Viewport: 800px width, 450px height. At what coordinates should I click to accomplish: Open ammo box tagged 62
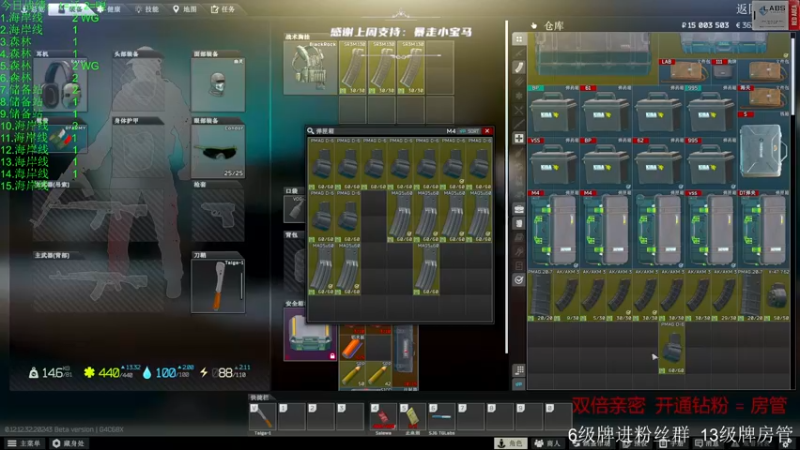[659, 164]
